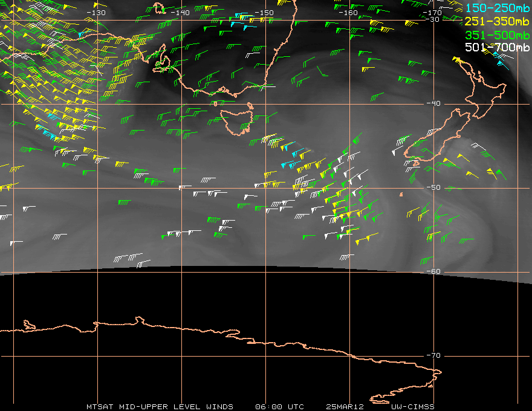Select the white 501-700mb legend entry
The width and height of the screenshot is (532, 411).
click(498, 47)
